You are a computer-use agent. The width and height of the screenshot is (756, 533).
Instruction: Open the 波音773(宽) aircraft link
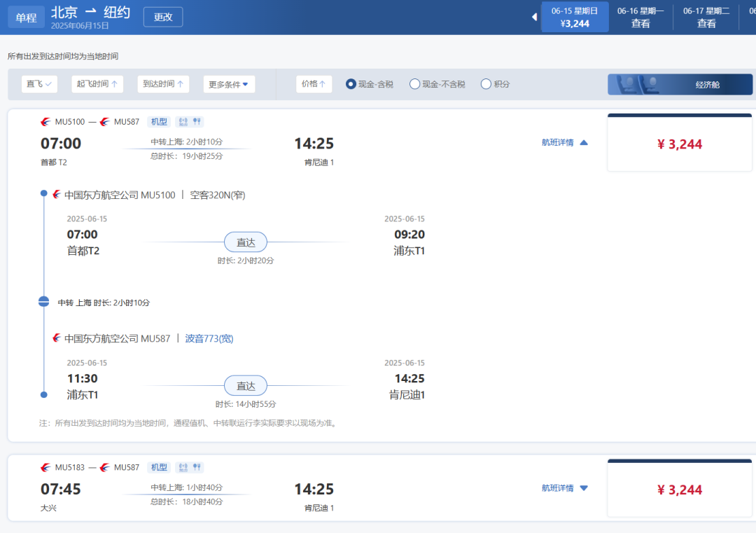pos(209,338)
